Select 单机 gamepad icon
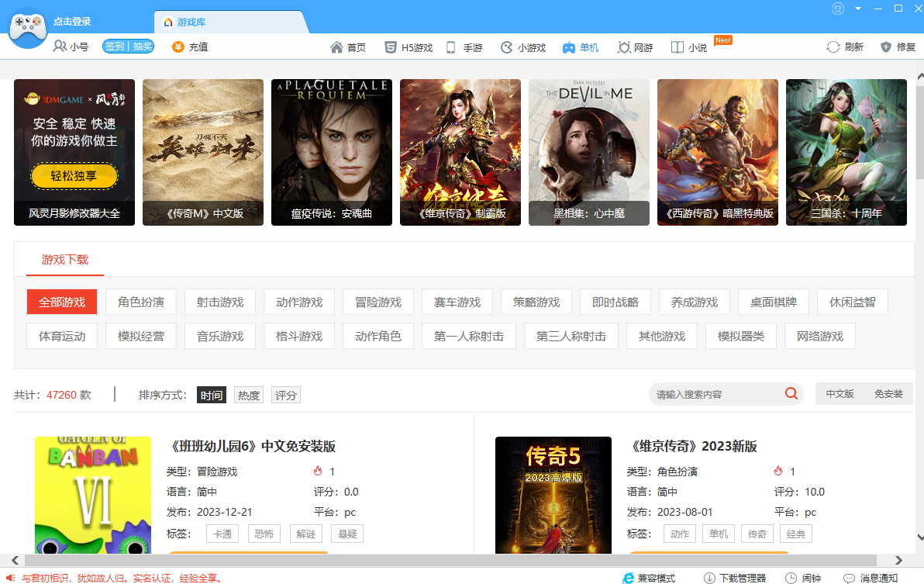 [x=569, y=48]
